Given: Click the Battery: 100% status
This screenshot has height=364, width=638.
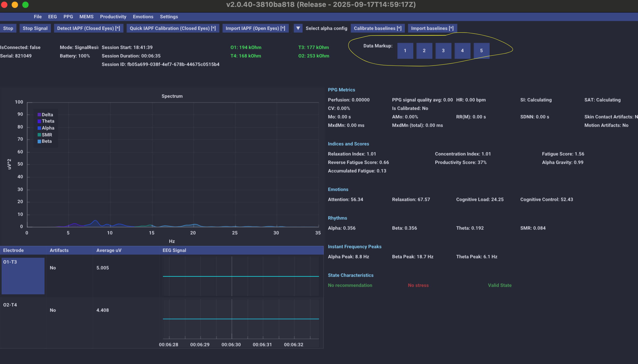Looking at the screenshot, I should [x=75, y=56].
